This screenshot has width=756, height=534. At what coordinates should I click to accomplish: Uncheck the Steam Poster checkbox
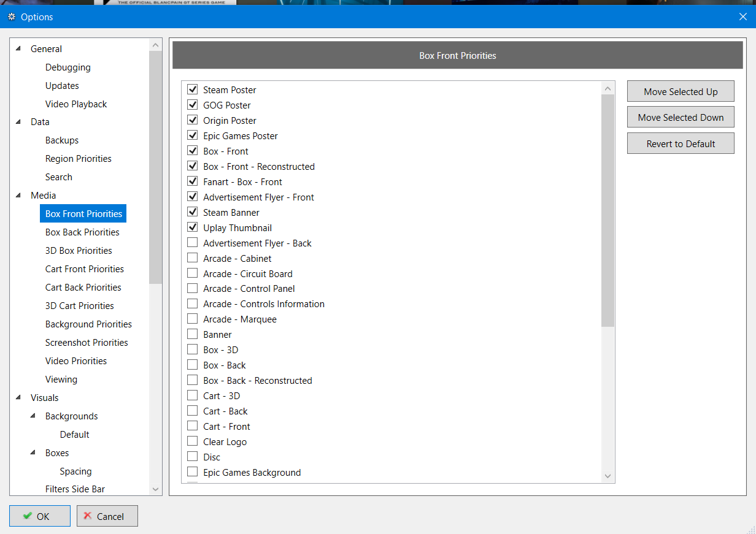(x=192, y=90)
